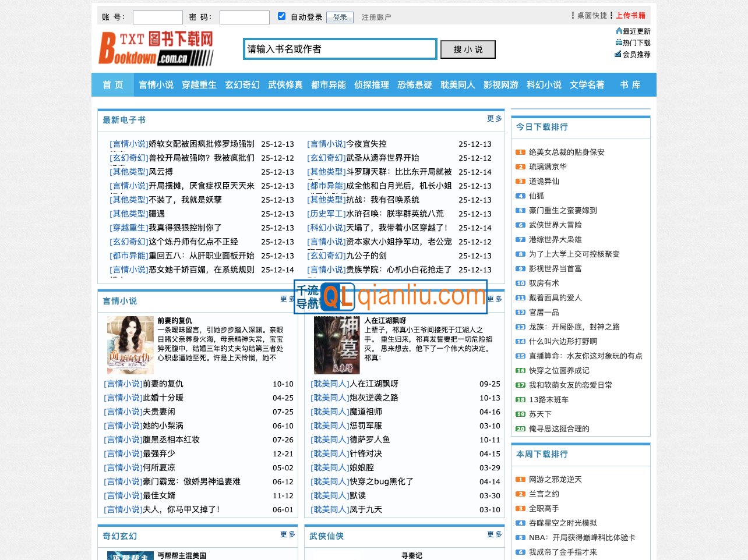Screen dimensions: 748x560
Task: Click rank badge 1 in 本周下载排行
Action: (520, 479)
